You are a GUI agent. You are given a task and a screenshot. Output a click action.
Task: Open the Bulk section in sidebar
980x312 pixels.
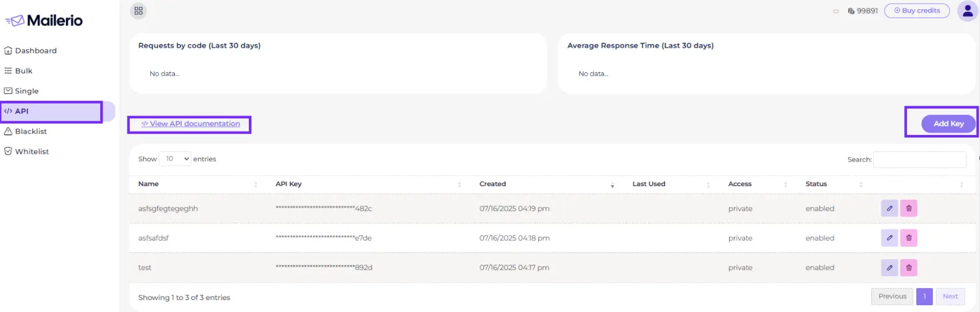click(x=23, y=71)
